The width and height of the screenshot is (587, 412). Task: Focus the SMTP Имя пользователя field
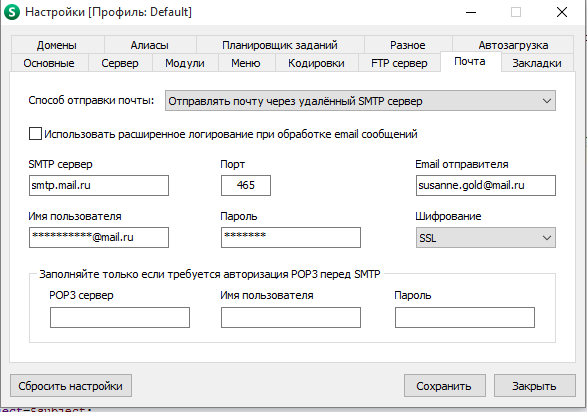click(99, 237)
